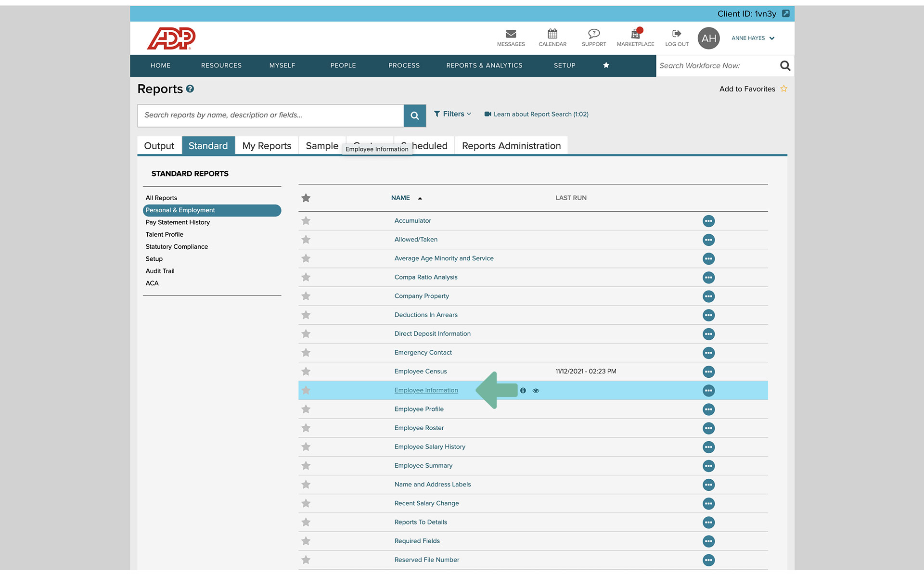Viewport: 924px width, 575px height.
Task: Open actions menu for Employee Census
Action: click(x=708, y=372)
